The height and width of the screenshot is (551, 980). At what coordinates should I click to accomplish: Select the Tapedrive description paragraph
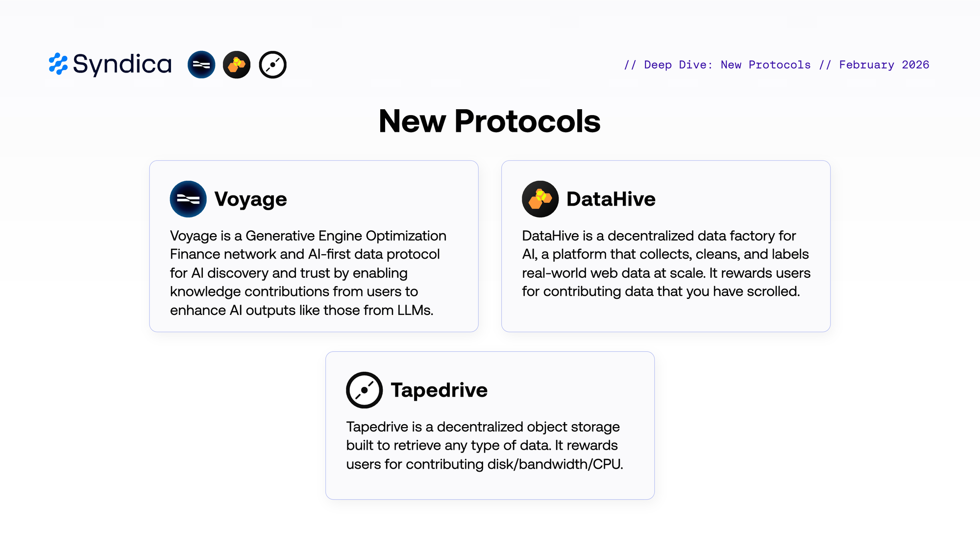(484, 445)
